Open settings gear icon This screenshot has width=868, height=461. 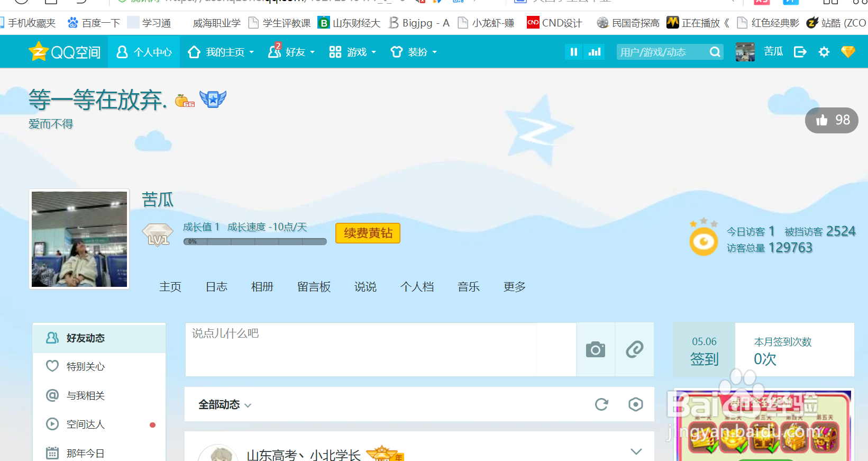pyautogui.click(x=824, y=52)
